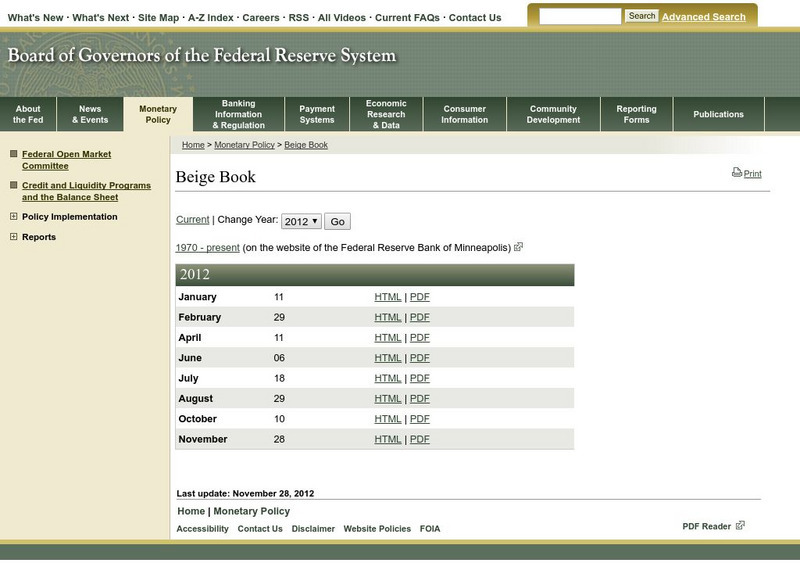Open the April 11 PDF report

coord(419,338)
